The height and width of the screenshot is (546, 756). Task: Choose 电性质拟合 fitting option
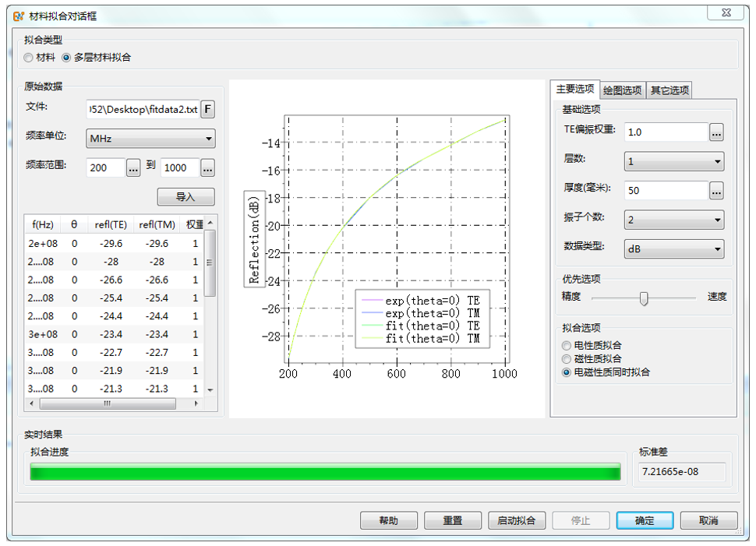coord(567,345)
